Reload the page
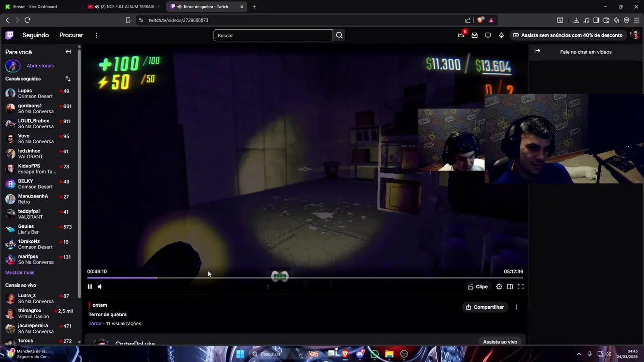644x362 pixels. point(27,20)
